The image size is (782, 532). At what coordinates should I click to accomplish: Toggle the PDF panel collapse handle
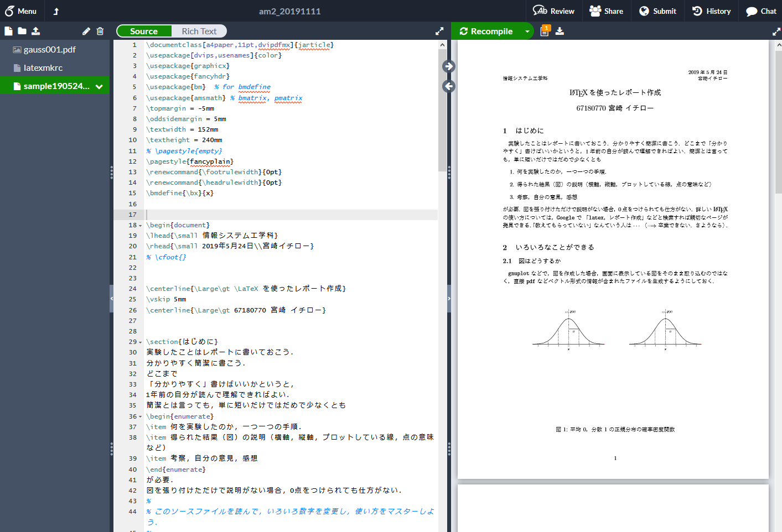(449, 299)
